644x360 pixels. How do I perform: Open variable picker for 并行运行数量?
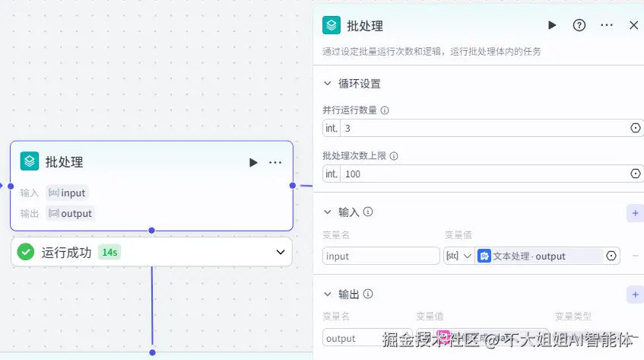635,128
